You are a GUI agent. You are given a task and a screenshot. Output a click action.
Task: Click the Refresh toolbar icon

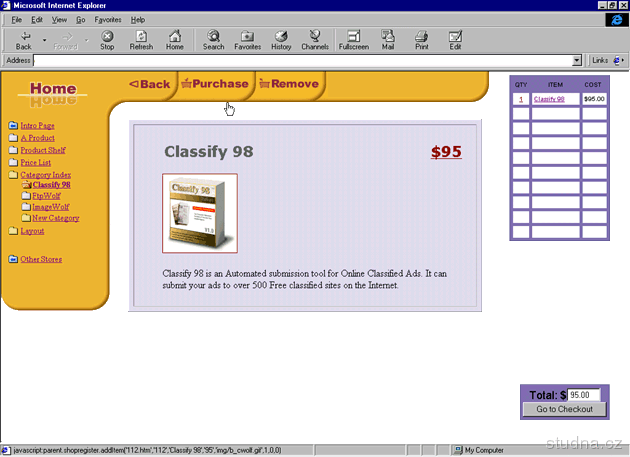[x=141, y=36]
